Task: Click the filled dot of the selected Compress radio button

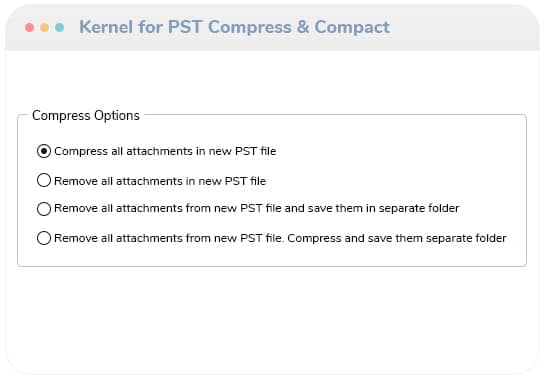Action: (44, 151)
